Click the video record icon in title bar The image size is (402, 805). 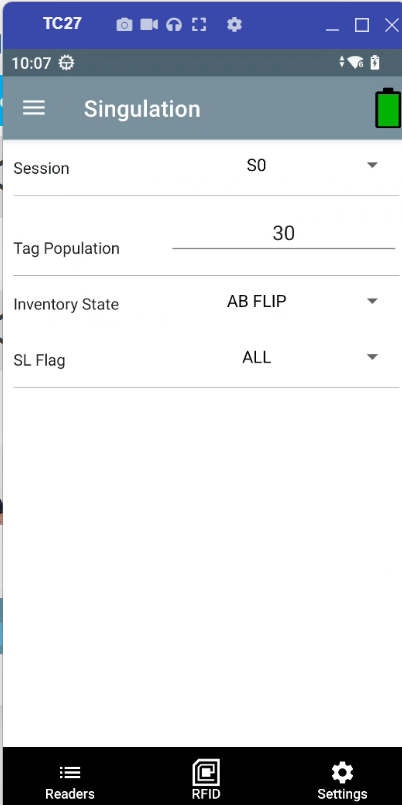(149, 24)
